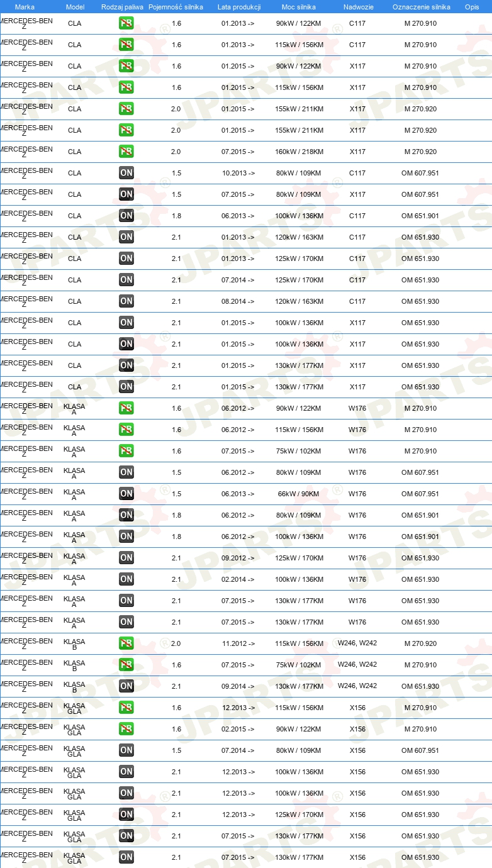Image resolution: width=492 pixels, height=868 pixels.
Task: Click diesel ON icon of KLASA B 09.2014 row
Action: (x=126, y=687)
